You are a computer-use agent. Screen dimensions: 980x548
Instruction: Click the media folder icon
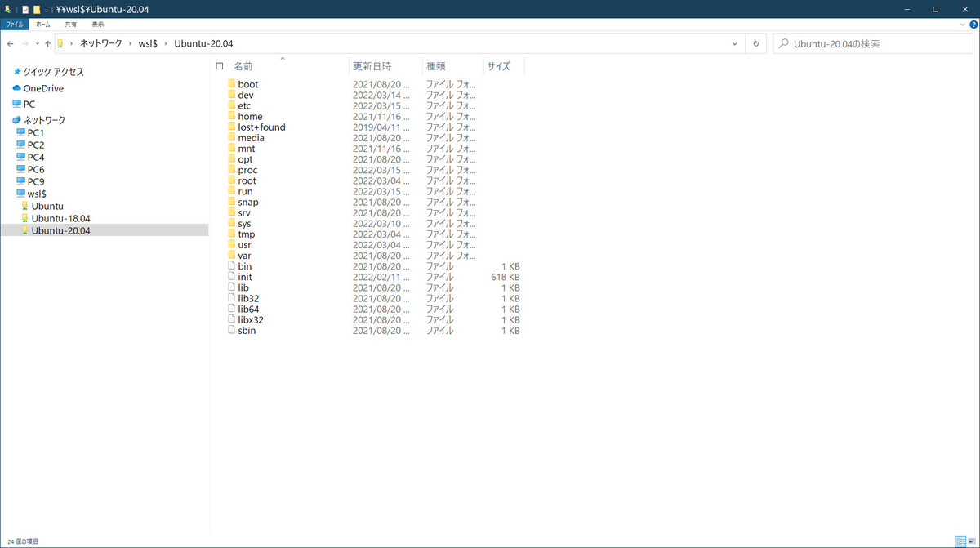[232, 137]
